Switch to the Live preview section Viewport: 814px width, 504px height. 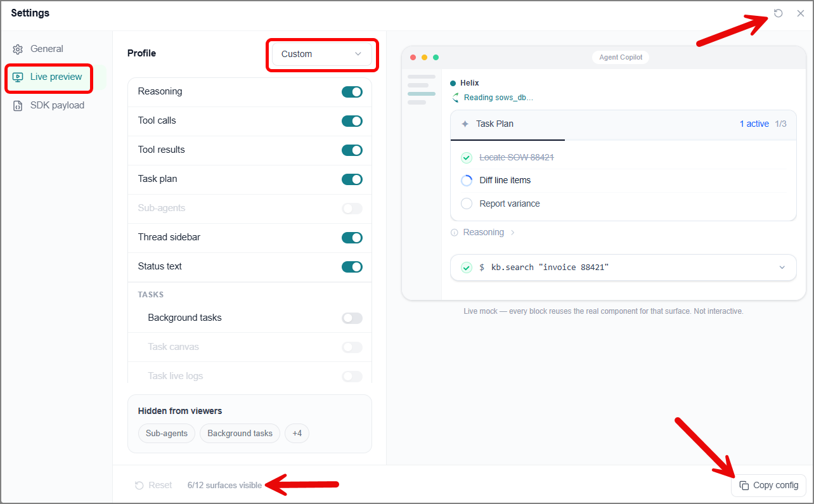[48, 77]
